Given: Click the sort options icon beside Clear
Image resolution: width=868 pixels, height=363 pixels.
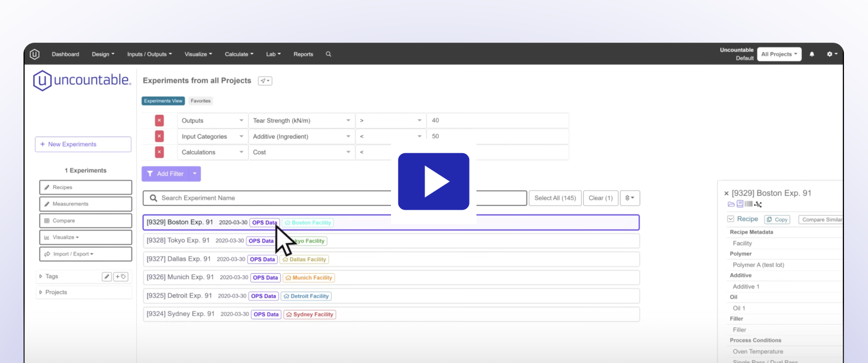Looking at the screenshot, I should point(630,198).
